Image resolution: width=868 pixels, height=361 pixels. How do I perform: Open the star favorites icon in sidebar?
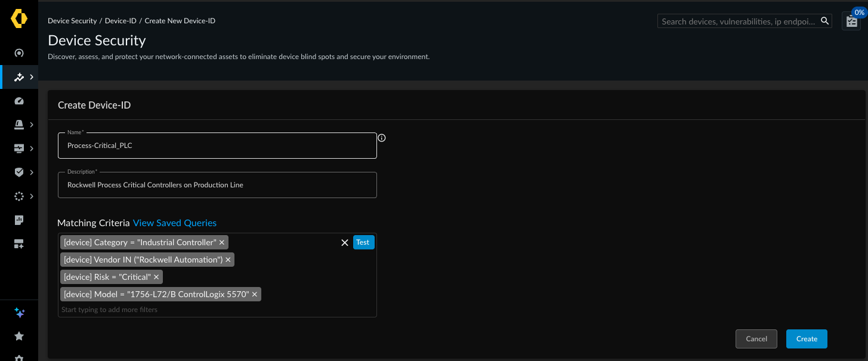tap(19, 337)
